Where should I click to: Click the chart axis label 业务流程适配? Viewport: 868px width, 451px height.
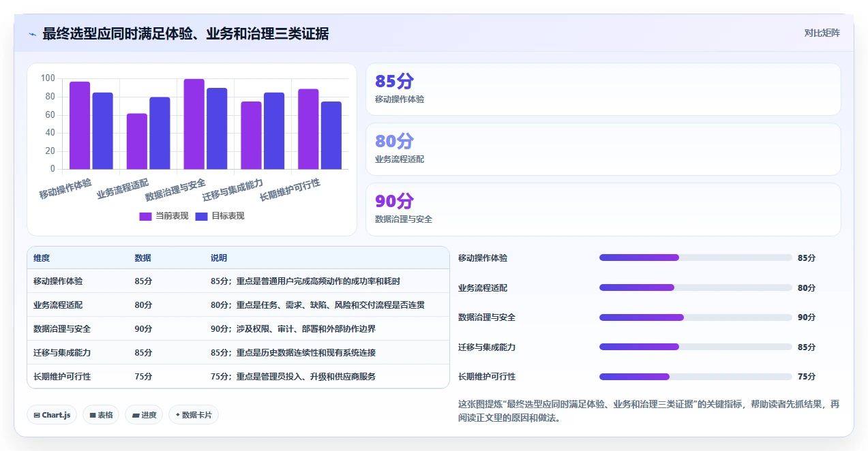(123, 188)
